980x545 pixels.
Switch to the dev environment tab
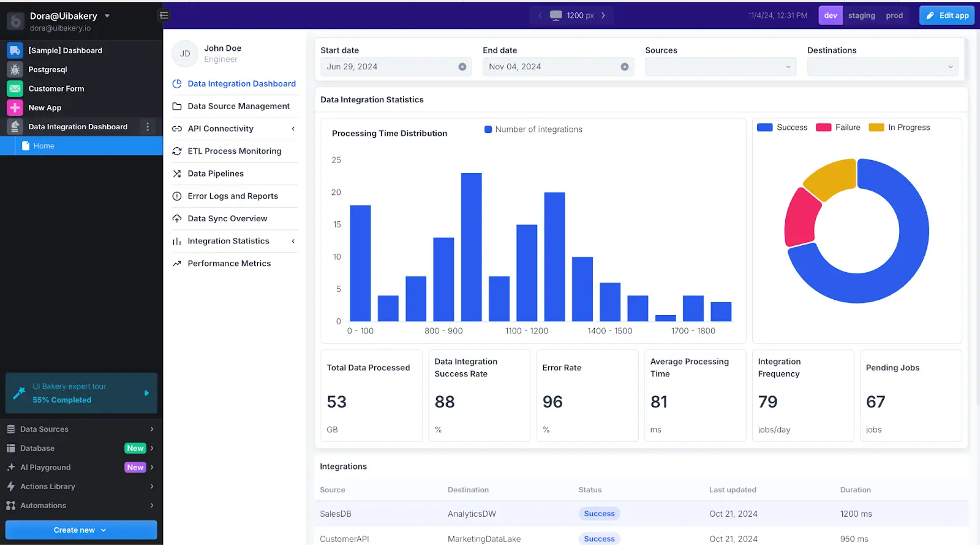pos(831,15)
